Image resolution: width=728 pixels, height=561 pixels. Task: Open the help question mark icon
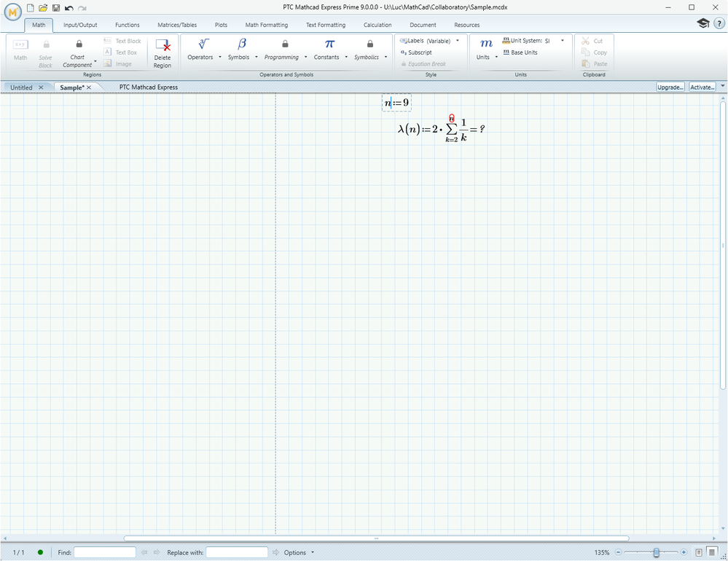click(719, 23)
